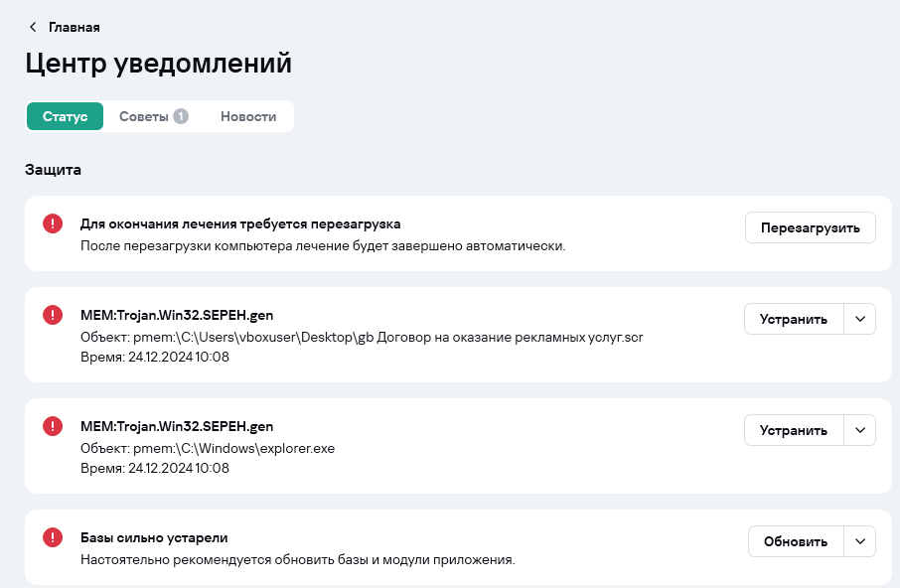Click the notification count badge on Советы
900x588 pixels.
tap(181, 116)
